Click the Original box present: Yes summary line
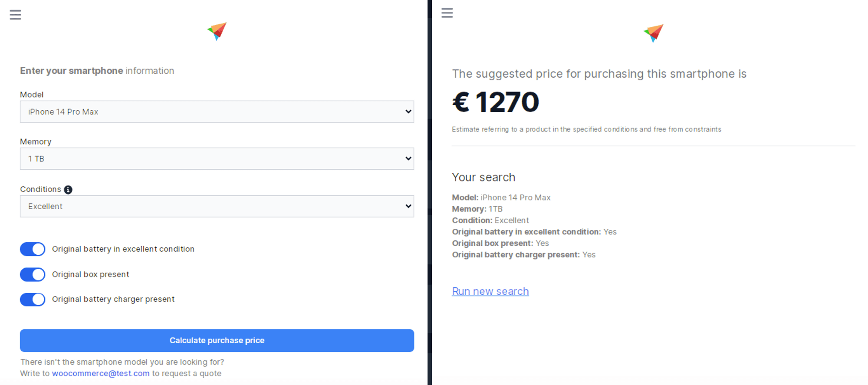 [500, 244]
